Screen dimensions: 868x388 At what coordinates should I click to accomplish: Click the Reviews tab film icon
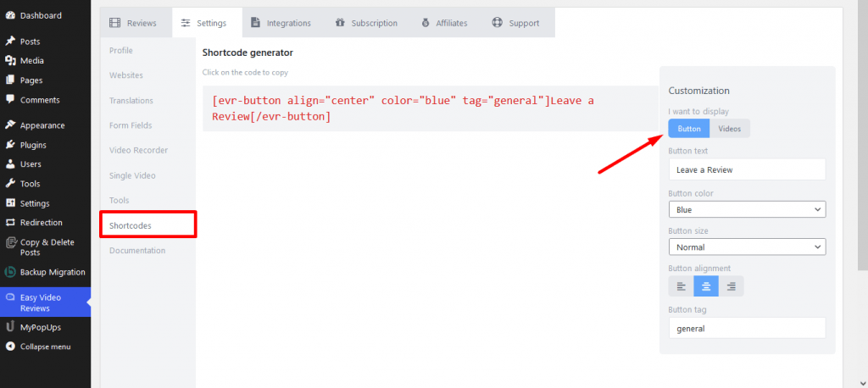pos(114,23)
